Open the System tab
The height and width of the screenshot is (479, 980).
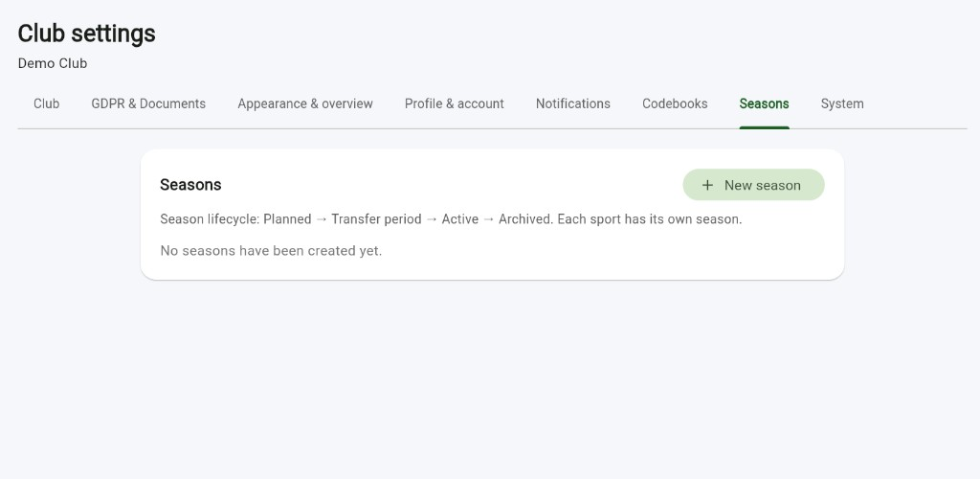tap(842, 103)
